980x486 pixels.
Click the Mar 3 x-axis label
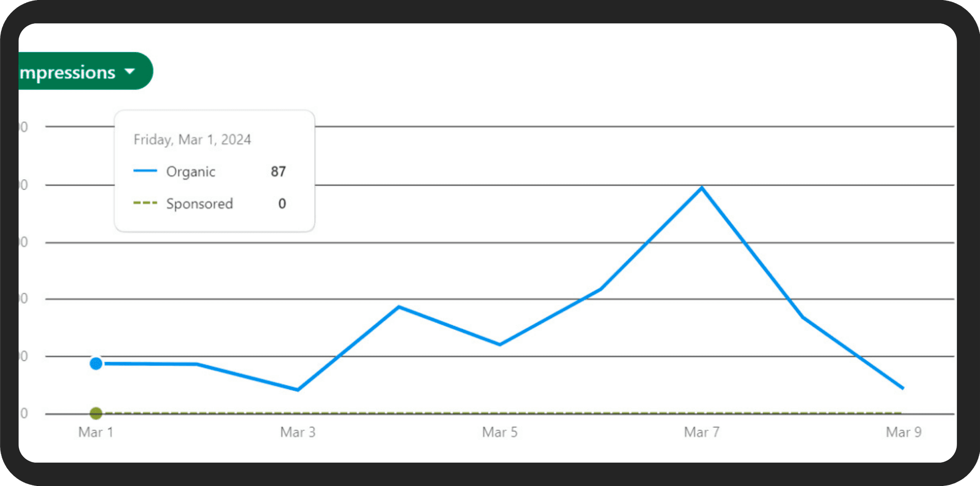pos(298,432)
